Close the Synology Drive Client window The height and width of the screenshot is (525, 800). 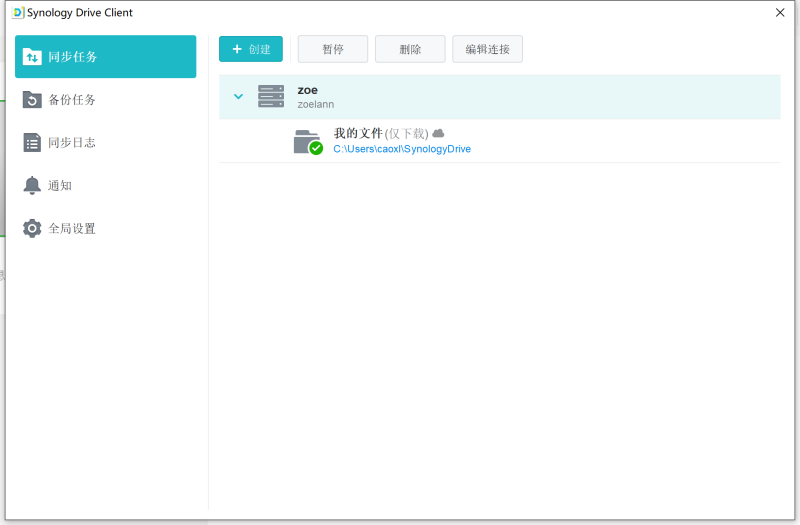[x=780, y=13]
